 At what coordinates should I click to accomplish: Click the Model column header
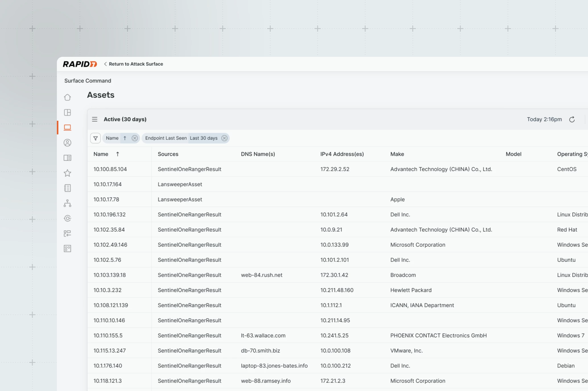514,154
